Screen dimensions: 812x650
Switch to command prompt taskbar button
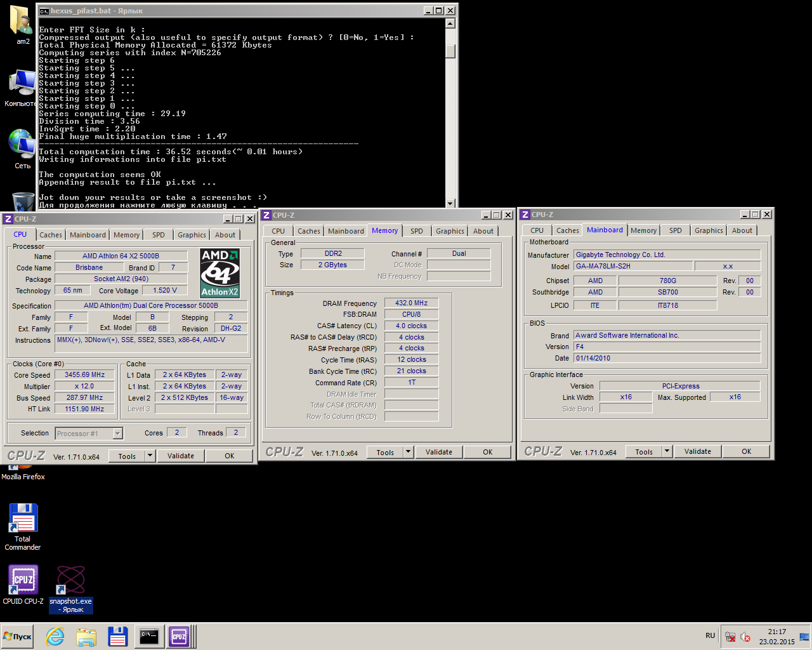pyautogui.click(x=149, y=636)
